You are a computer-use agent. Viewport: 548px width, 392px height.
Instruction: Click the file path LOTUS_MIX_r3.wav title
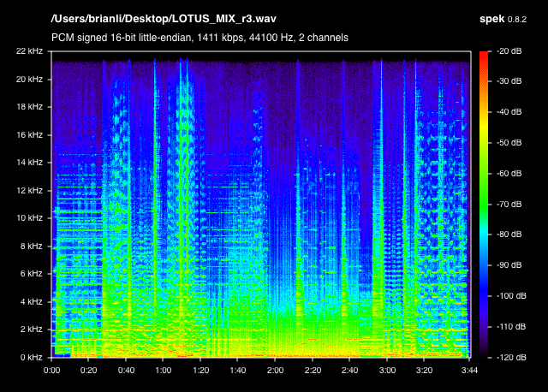(164, 19)
